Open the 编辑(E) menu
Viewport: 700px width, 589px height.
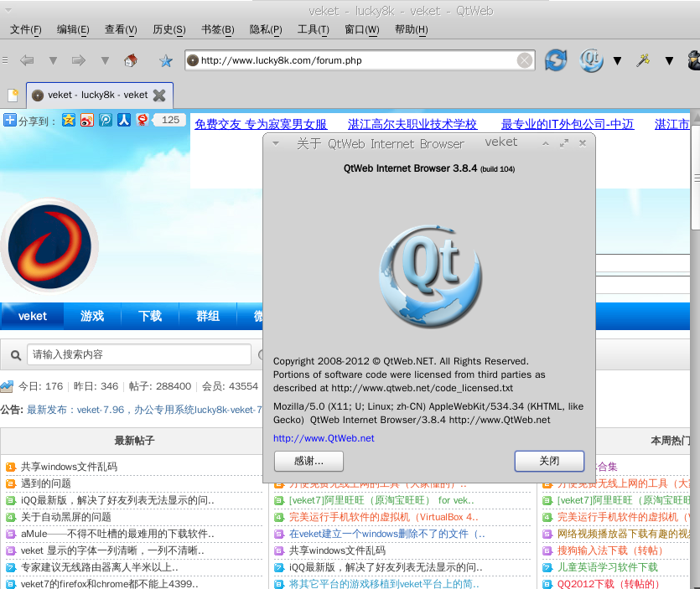(x=73, y=29)
